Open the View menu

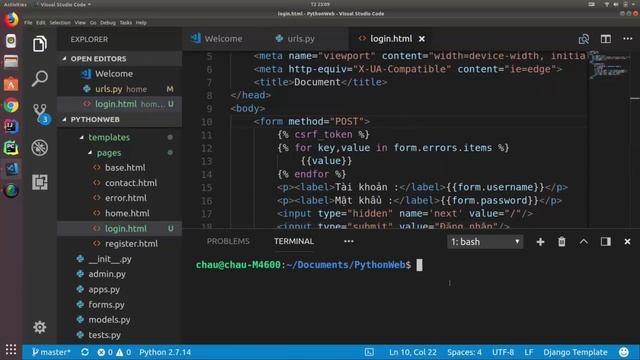[x=80, y=23]
